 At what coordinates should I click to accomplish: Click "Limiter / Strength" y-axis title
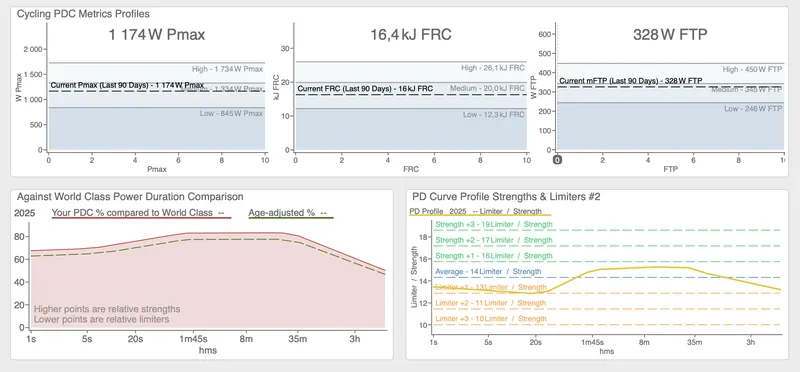point(414,277)
